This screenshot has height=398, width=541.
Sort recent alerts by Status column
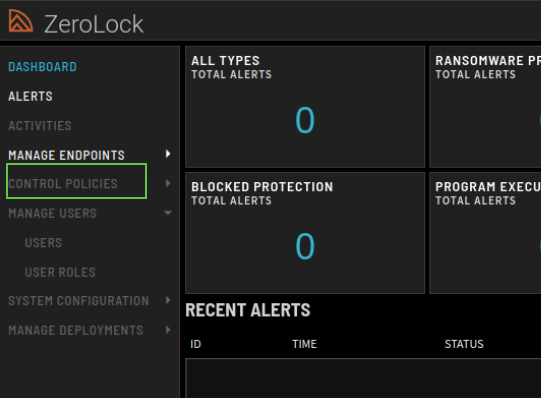tap(464, 344)
